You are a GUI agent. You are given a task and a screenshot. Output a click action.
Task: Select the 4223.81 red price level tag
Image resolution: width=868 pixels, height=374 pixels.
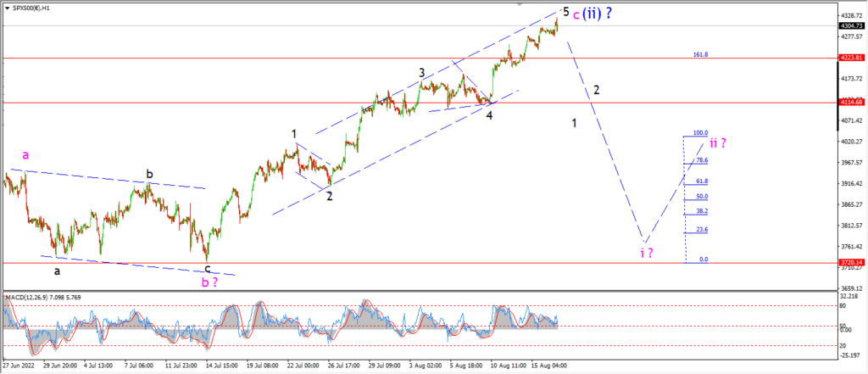click(851, 58)
